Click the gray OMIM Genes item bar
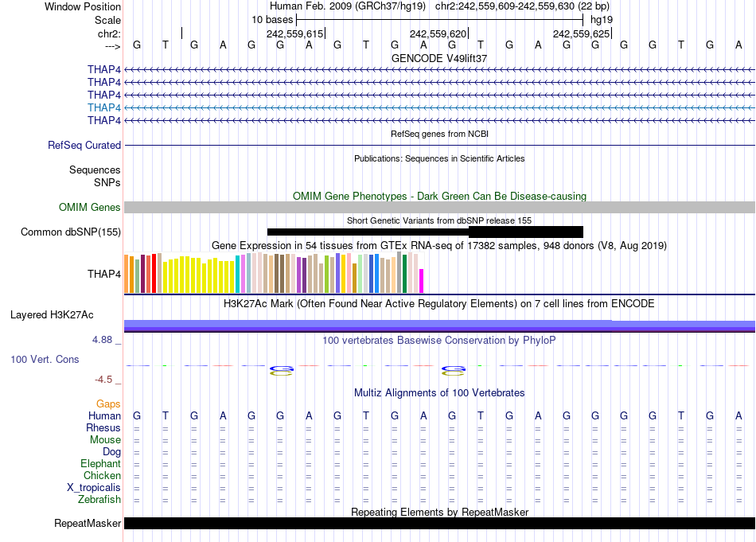Screen dimensions: 756x542 440,208
